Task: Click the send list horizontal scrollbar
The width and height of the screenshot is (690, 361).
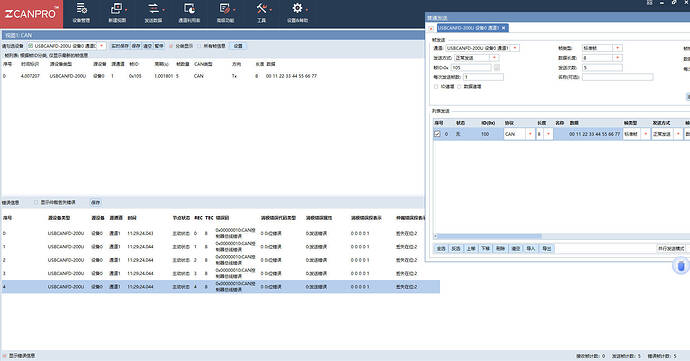Action: tap(488, 236)
